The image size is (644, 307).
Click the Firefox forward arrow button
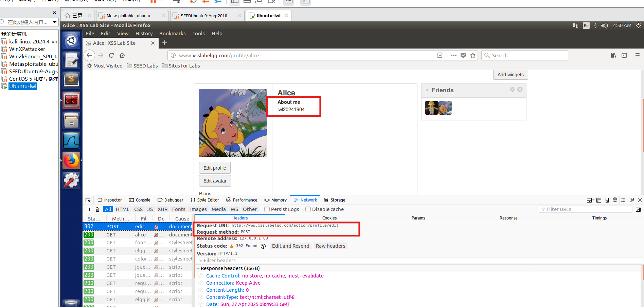click(x=101, y=55)
